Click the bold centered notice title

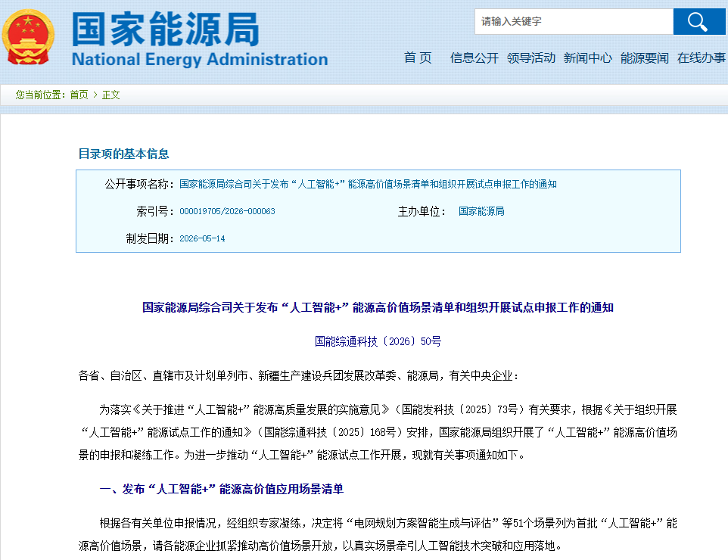[378, 307]
